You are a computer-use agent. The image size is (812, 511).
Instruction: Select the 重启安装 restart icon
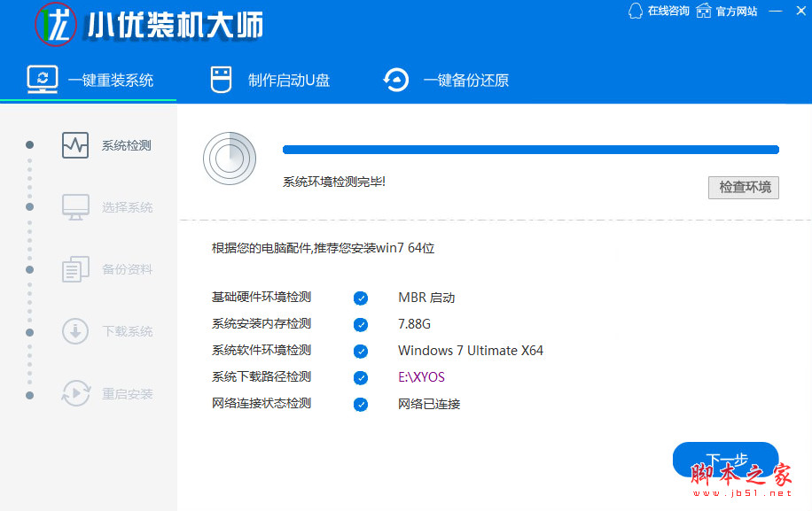coord(75,393)
